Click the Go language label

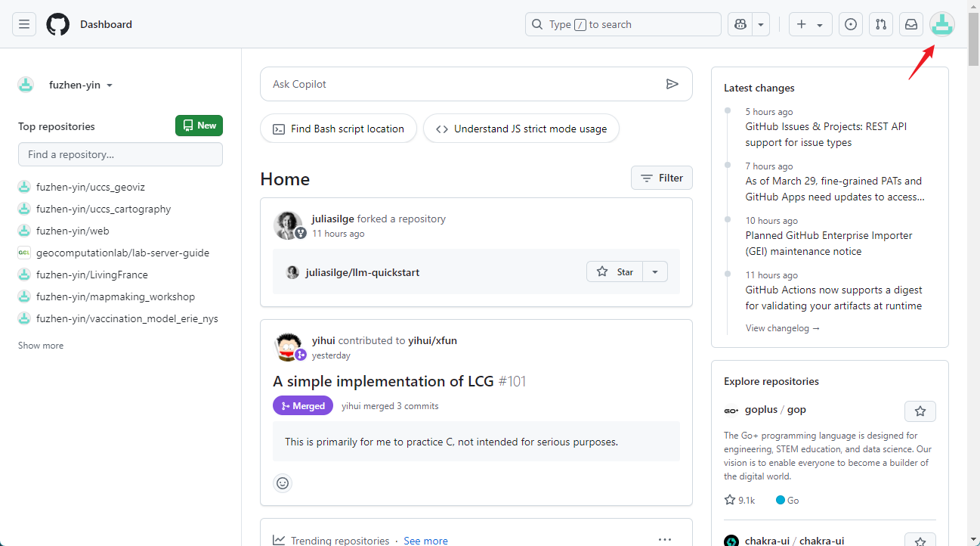pyautogui.click(x=787, y=500)
